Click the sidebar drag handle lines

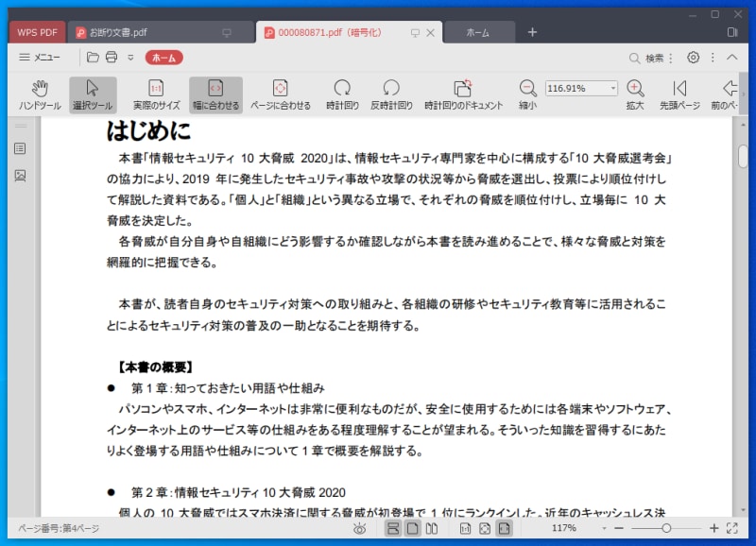pos(20,127)
